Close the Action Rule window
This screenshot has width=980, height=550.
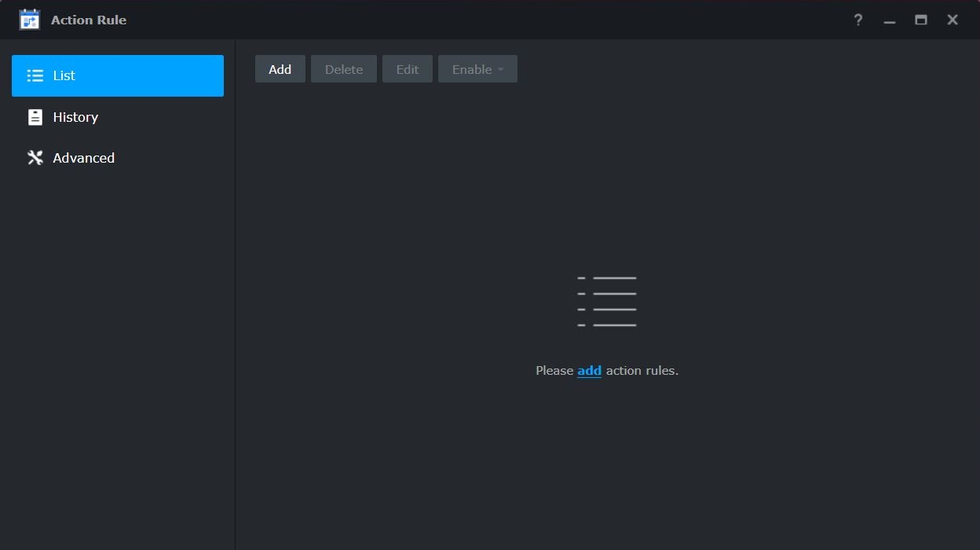tap(953, 20)
